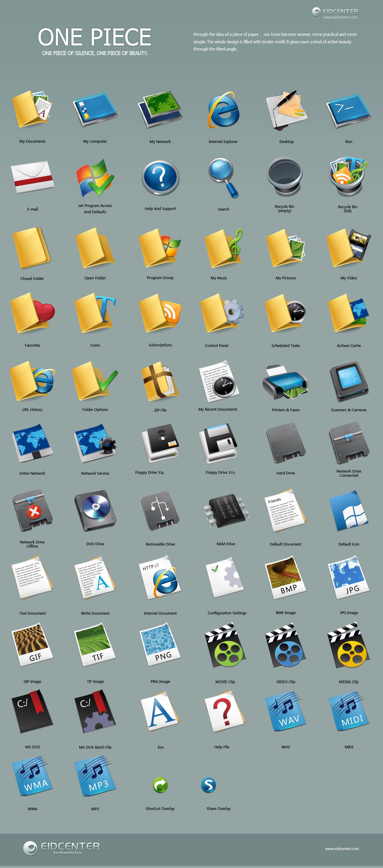Viewport: 383px width, 868px height.
Task: Click the JPG Image icon
Action: tap(349, 578)
